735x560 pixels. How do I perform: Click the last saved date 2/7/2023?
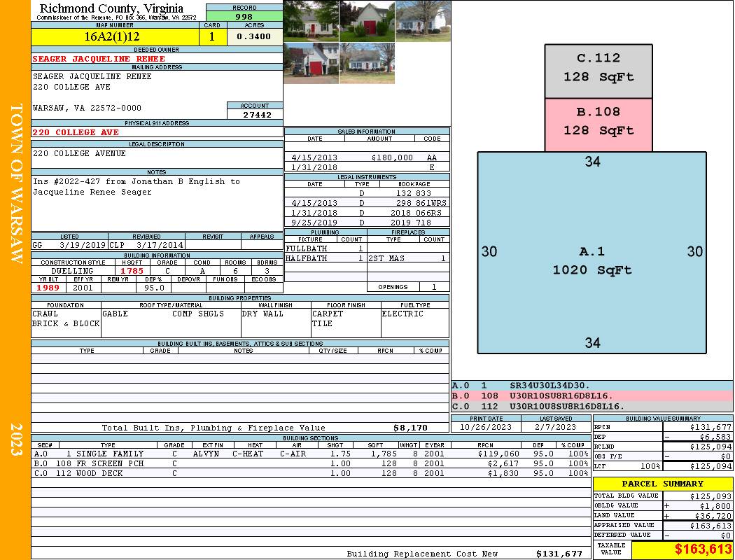point(556,427)
